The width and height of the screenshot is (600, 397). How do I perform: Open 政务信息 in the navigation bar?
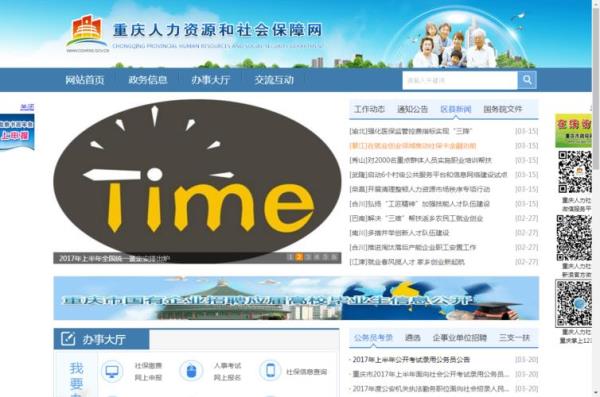tap(148, 80)
